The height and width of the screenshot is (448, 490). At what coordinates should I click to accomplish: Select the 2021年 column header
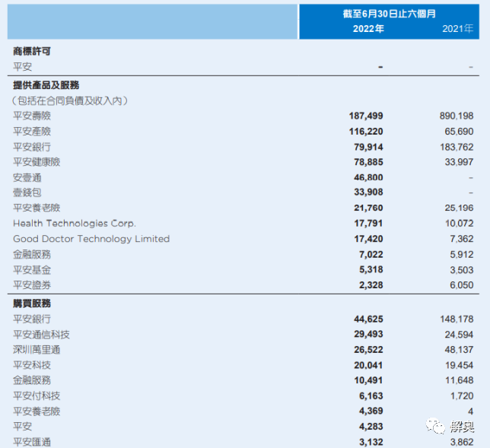(458, 29)
